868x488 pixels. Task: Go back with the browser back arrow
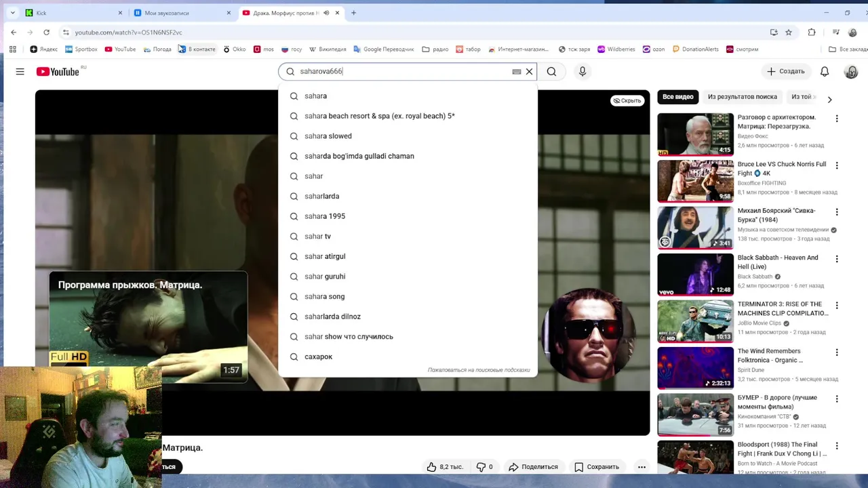[14, 32]
